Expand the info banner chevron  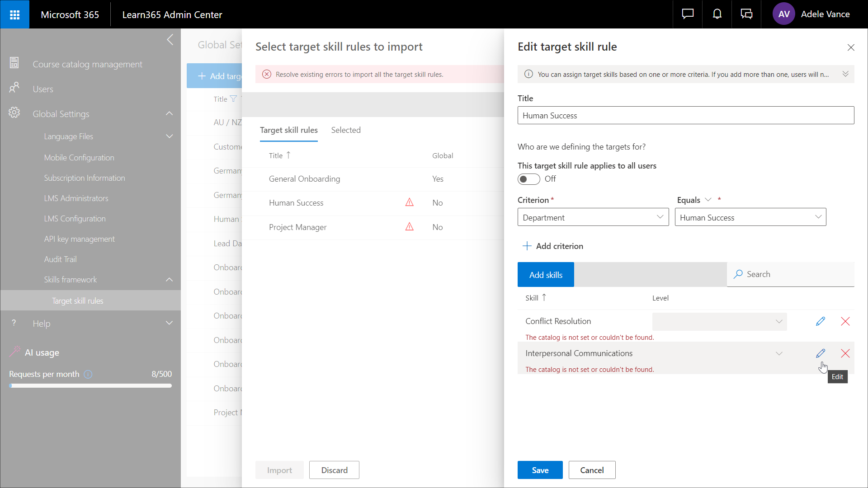tap(845, 74)
